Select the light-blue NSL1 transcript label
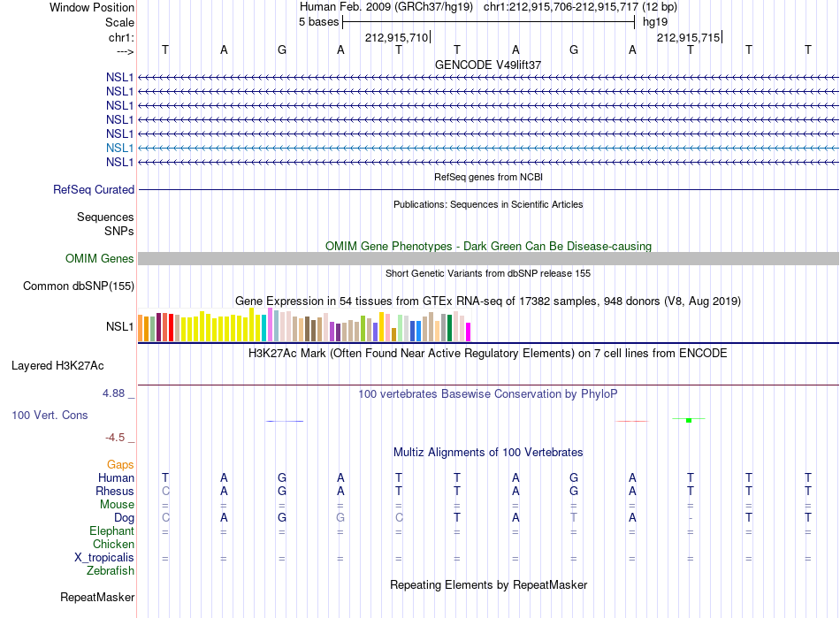 click(119, 148)
